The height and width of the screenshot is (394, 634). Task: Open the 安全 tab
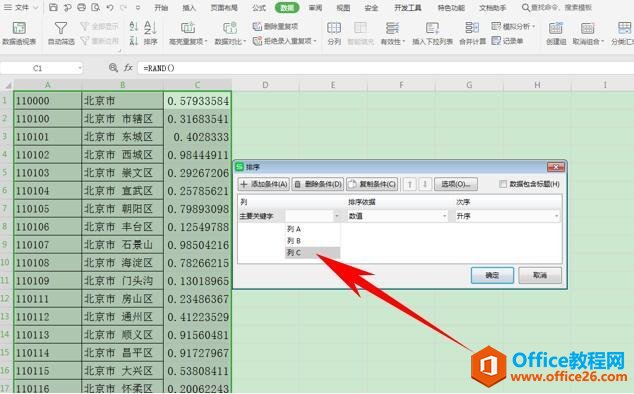click(x=371, y=8)
